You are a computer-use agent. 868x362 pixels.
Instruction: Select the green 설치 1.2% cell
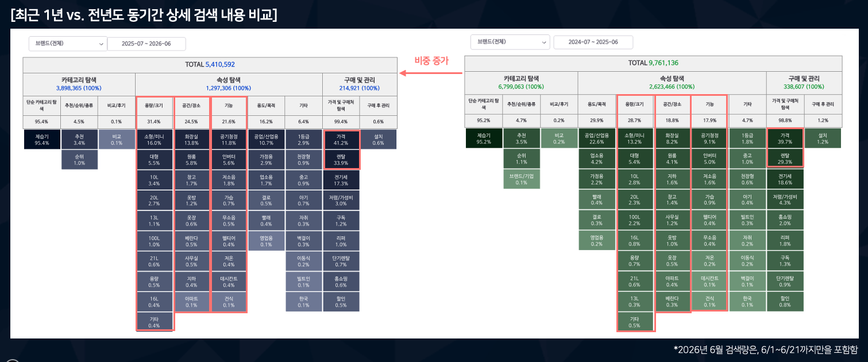(x=823, y=138)
